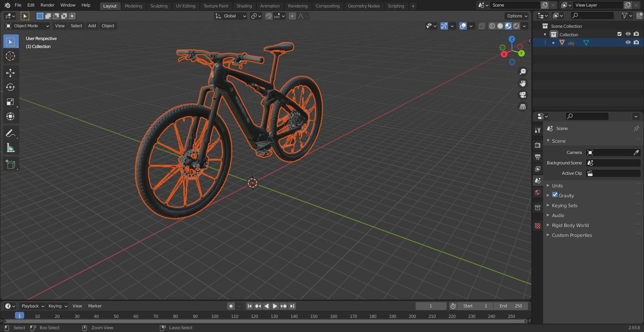This screenshot has height=332, width=644.
Task: Click auto keying record button
Action: (231, 306)
